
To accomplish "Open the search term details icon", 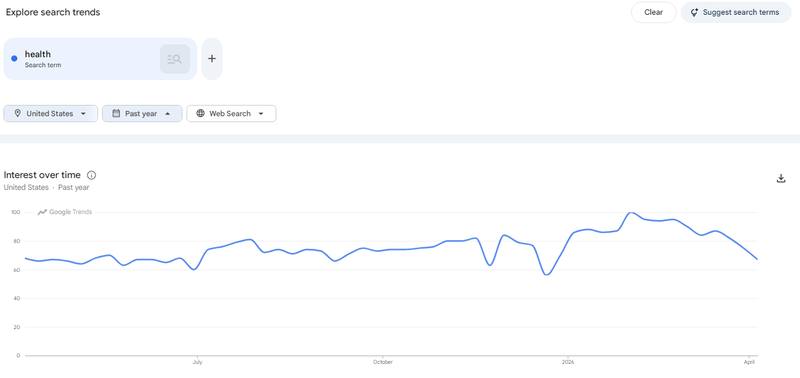I will pos(175,59).
